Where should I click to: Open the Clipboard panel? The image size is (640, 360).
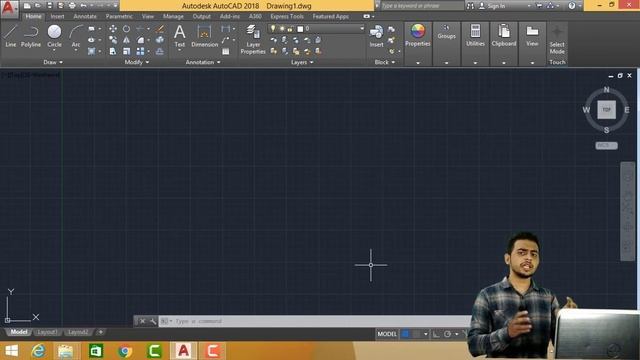click(x=504, y=35)
